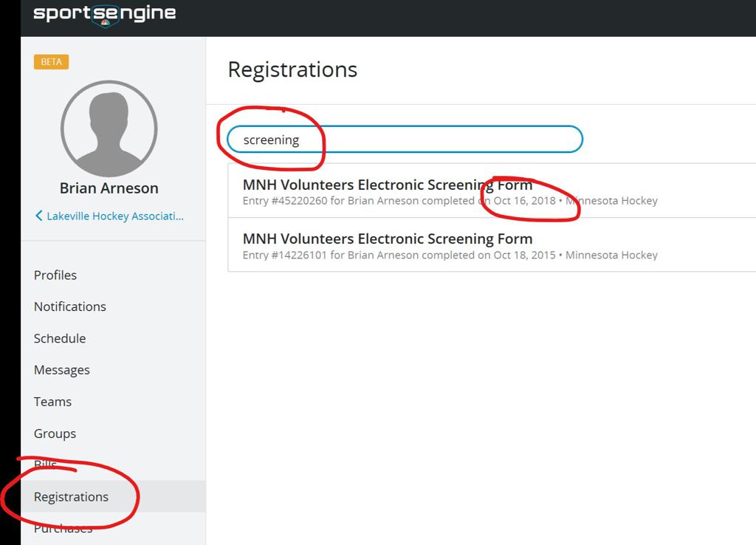This screenshot has height=545, width=756.
Task: Open the Groups menu item
Action: (x=55, y=433)
